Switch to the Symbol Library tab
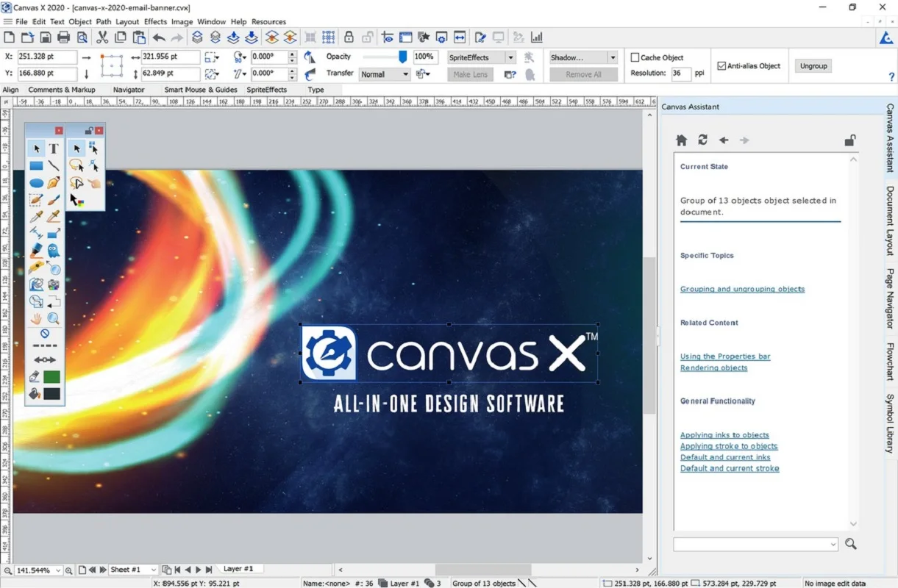The width and height of the screenshot is (898, 588). point(890,423)
